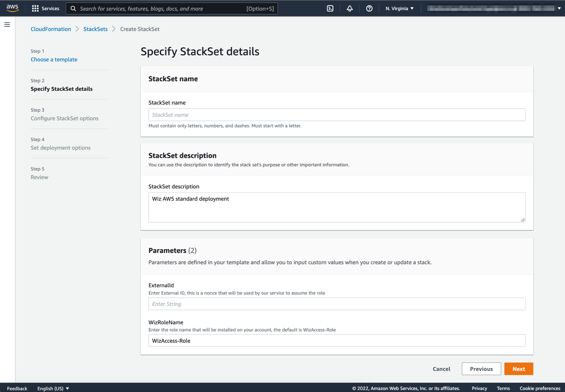Click the 'Parameters (2)' section heading
This screenshot has height=392, width=565.
[x=173, y=250]
